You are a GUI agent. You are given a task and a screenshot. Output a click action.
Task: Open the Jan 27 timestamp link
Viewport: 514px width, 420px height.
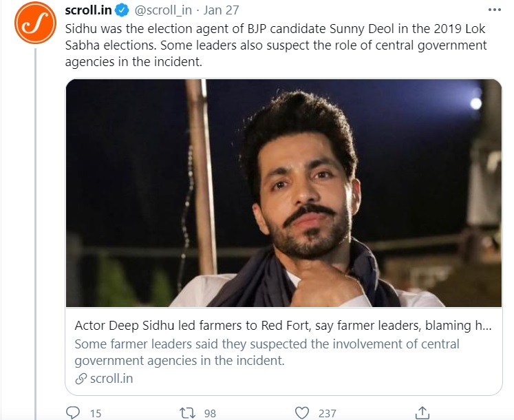(221, 10)
